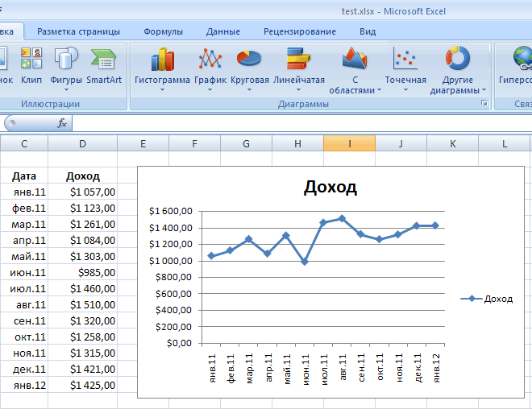Select cell with $1 425,00
Screen dimensions: 532x409
click(82, 385)
